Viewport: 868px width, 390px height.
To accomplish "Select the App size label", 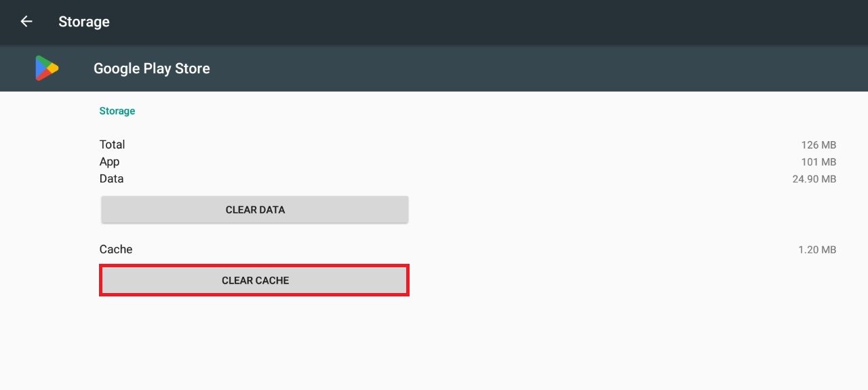I will pyautogui.click(x=109, y=161).
